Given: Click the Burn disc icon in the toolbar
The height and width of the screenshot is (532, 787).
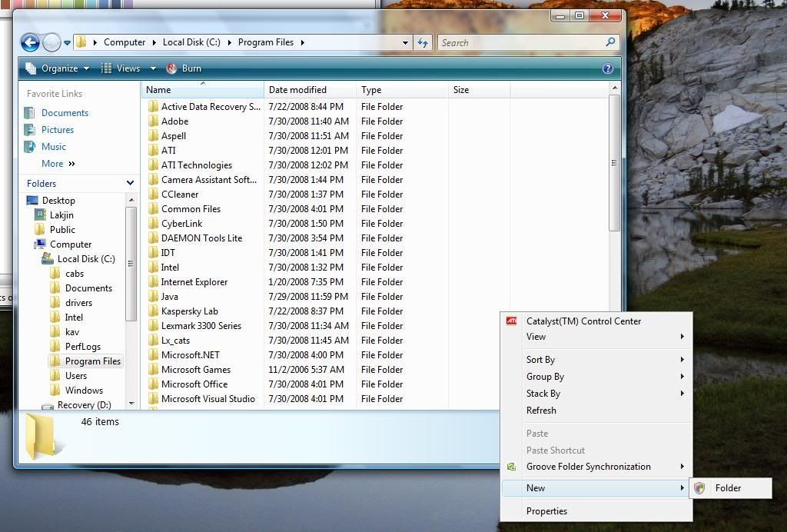Looking at the screenshot, I should pyautogui.click(x=171, y=68).
